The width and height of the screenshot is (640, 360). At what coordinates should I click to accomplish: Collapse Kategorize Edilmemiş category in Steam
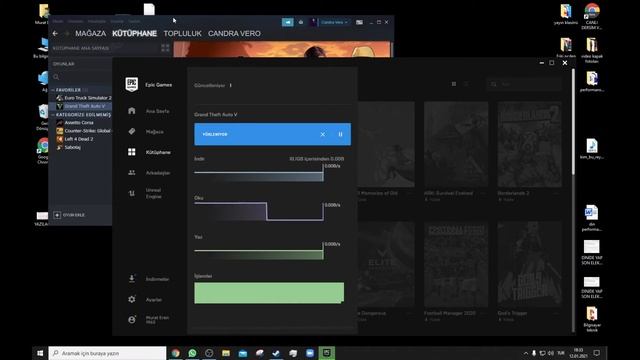point(53,115)
